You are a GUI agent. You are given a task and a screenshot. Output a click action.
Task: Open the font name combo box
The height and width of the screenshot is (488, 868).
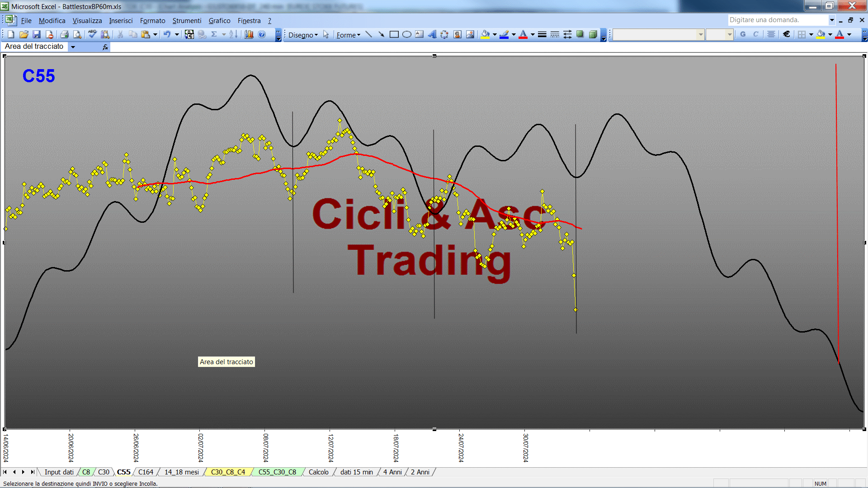[659, 34]
